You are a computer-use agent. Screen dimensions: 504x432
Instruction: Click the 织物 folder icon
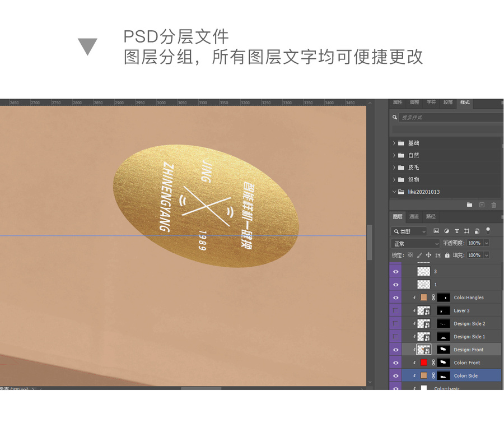(x=401, y=179)
